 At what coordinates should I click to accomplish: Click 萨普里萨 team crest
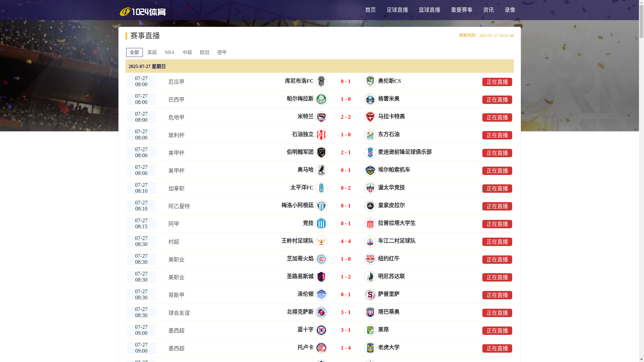coord(370,295)
